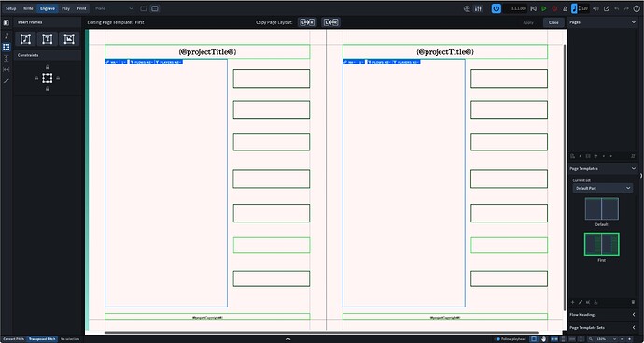This screenshot has width=644, height=343.
Task: Open the Piano layout selector dropdown
Action: (114, 8)
